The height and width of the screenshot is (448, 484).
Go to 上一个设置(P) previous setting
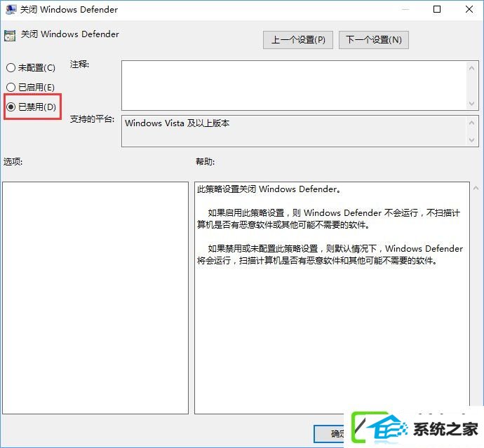298,40
